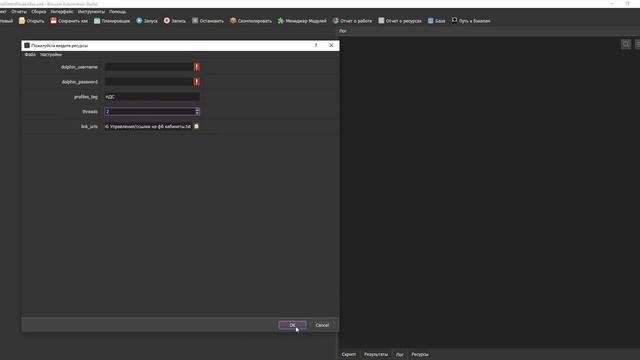Click the link_urls file path field
This screenshot has width=640, height=360.
tap(148, 127)
